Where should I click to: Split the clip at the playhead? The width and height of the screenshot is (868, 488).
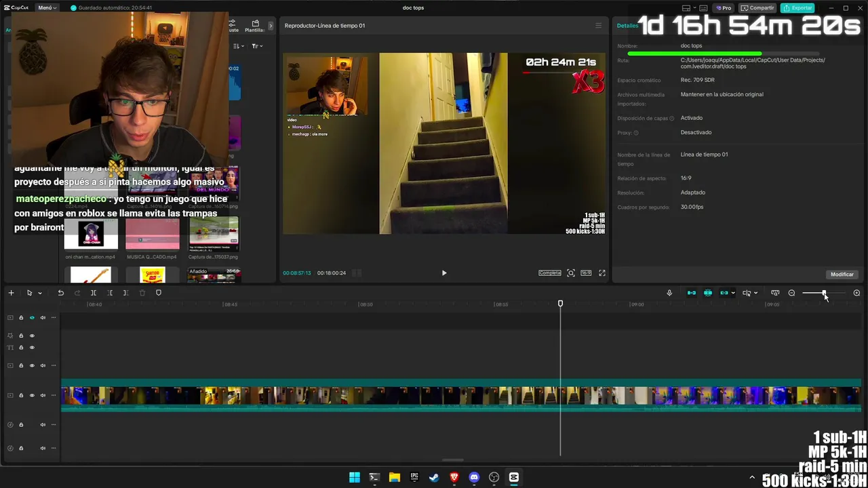94,293
